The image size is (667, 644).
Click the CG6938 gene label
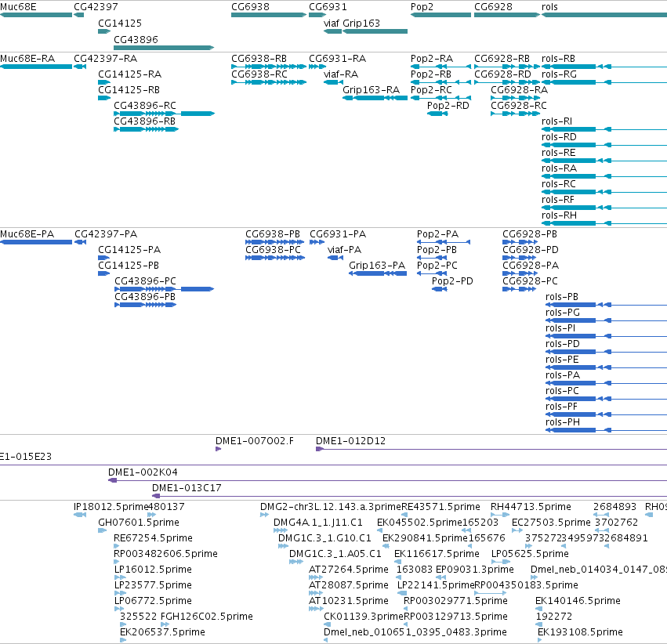pos(250,7)
